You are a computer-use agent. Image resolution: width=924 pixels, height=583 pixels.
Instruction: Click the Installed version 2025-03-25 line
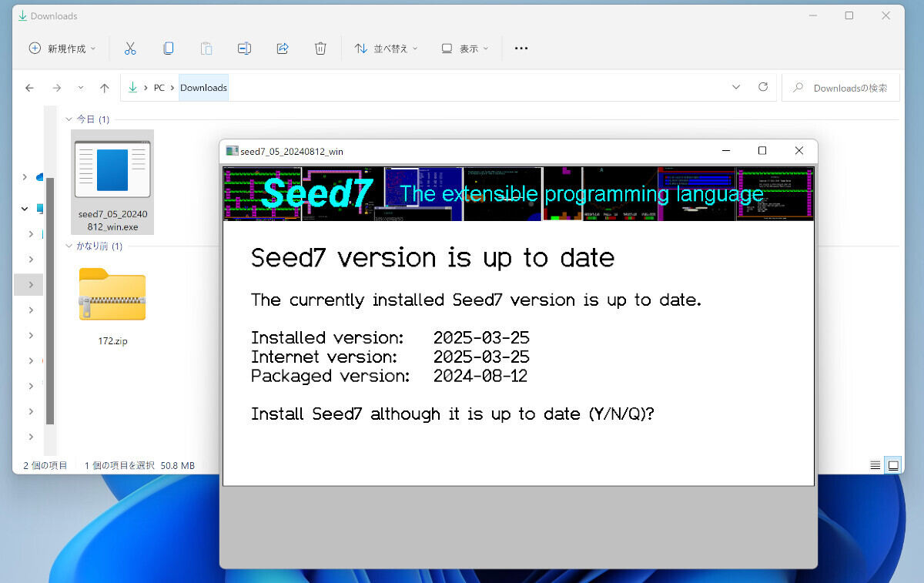(390, 338)
